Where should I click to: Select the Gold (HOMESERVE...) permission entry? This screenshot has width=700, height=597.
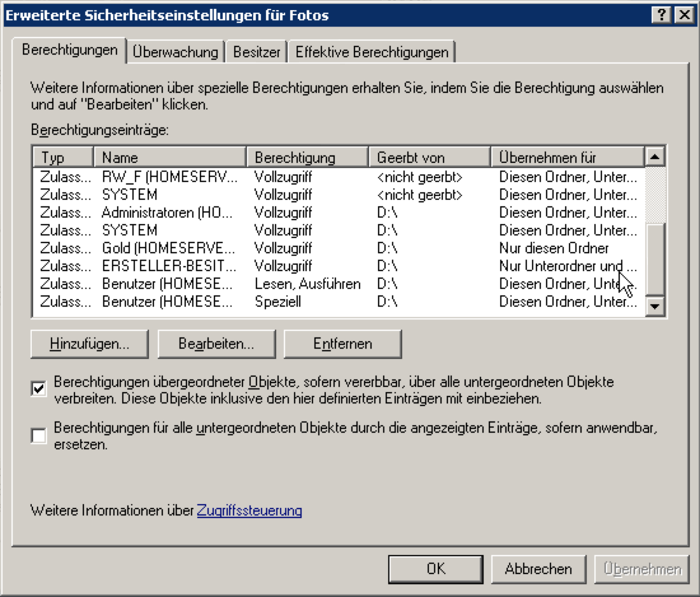click(168, 248)
